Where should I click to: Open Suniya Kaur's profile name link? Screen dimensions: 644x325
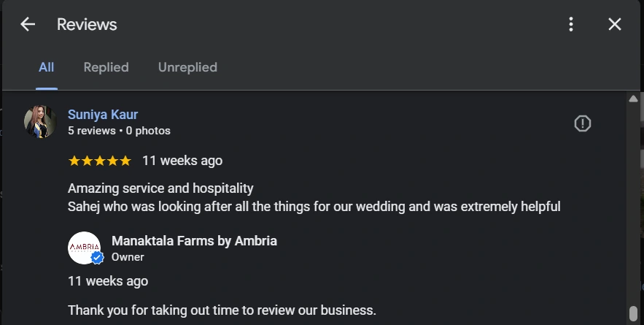(103, 115)
